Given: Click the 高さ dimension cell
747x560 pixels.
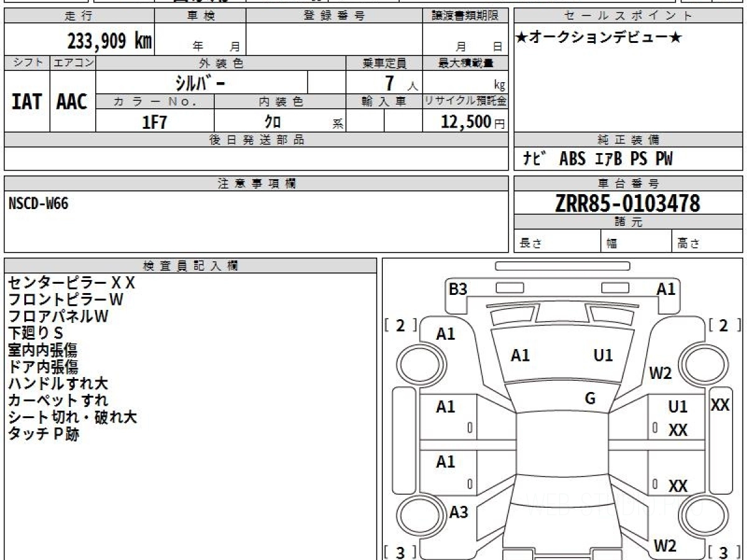Looking at the screenshot, I should click(x=707, y=241).
